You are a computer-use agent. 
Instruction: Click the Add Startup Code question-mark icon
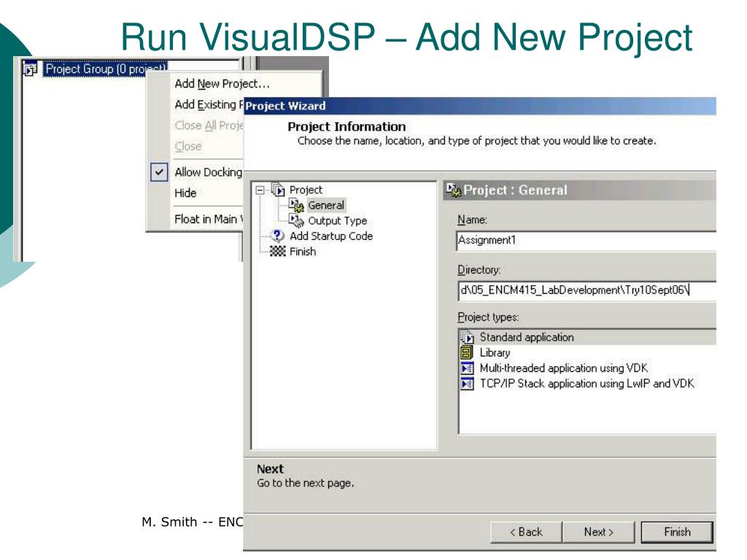[277, 236]
